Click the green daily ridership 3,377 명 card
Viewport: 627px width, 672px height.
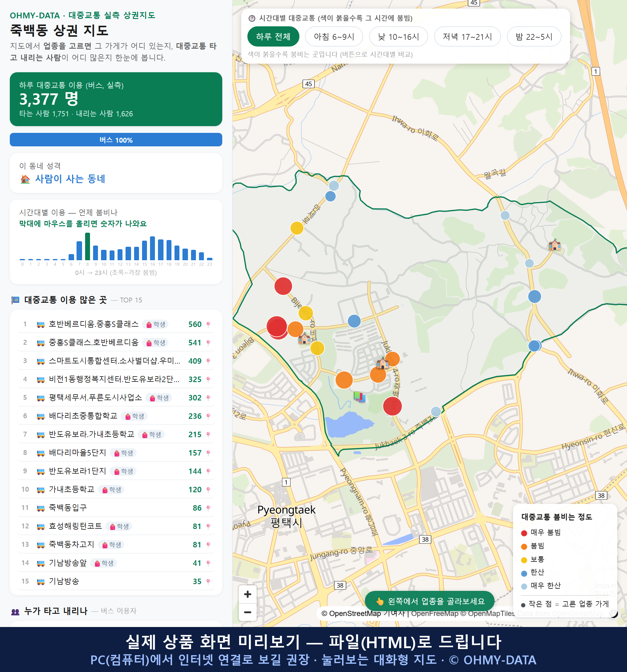pos(116,99)
